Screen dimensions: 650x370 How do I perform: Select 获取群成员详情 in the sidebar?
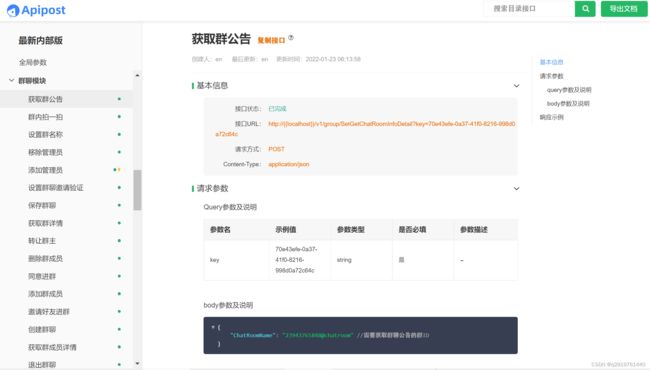tap(66, 347)
